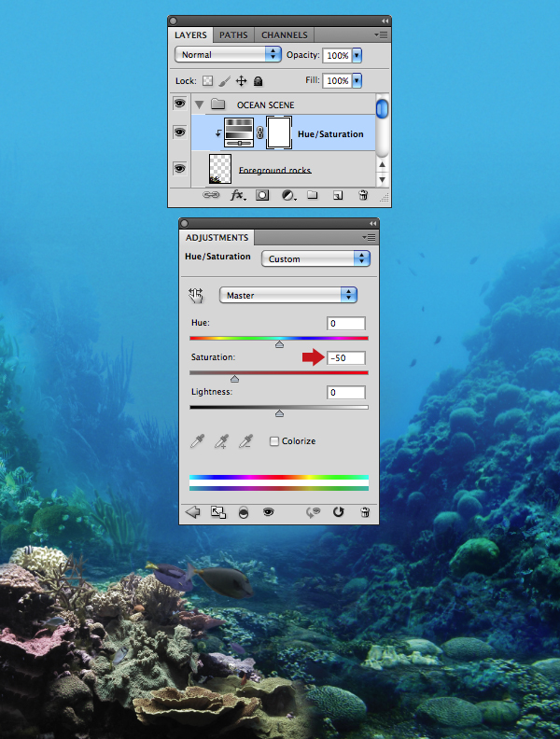
Task: Open the Layers panel flyout menu
Action: (382, 35)
